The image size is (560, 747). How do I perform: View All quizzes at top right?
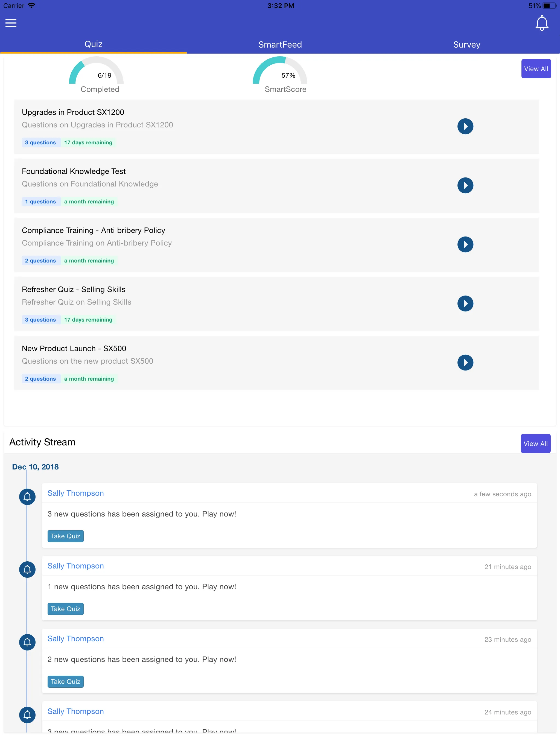[536, 69]
